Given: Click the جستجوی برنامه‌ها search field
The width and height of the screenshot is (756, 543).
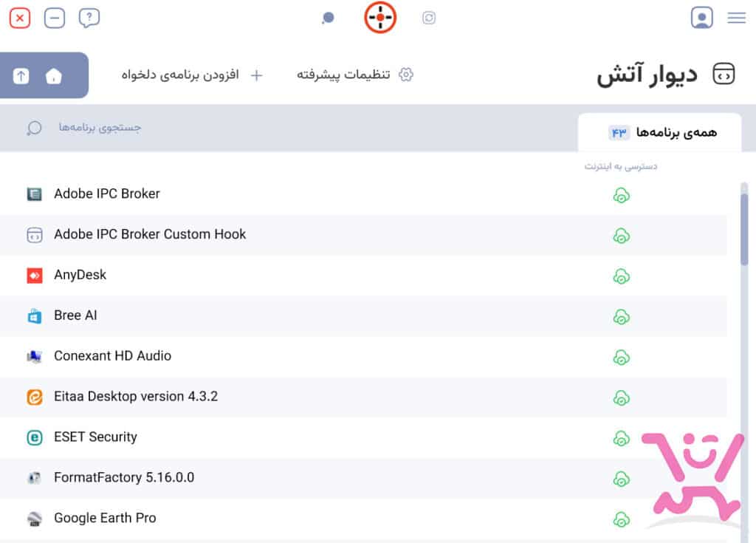Looking at the screenshot, I should [100, 127].
